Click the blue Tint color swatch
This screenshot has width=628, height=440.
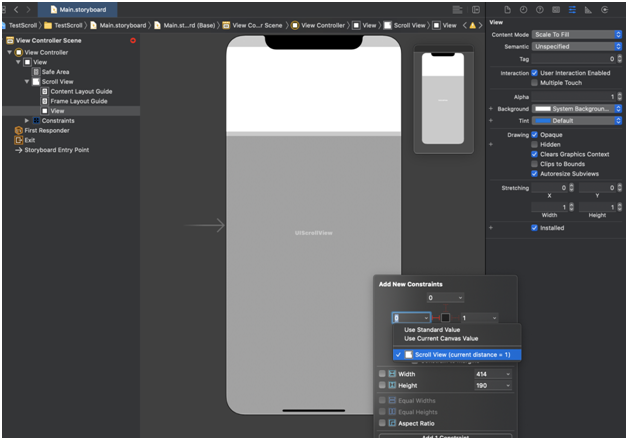coord(543,121)
